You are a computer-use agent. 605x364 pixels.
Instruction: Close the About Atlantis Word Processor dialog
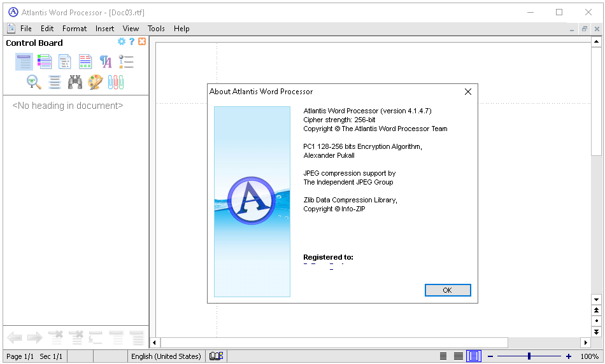coord(468,92)
